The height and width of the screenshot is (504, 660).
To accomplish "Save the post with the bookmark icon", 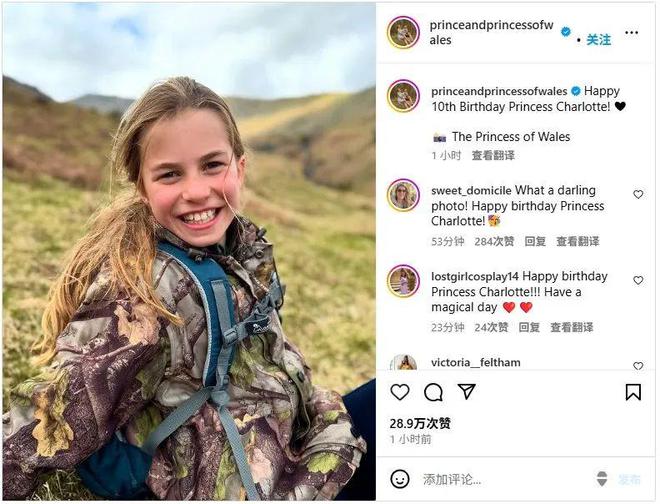I will (x=633, y=392).
